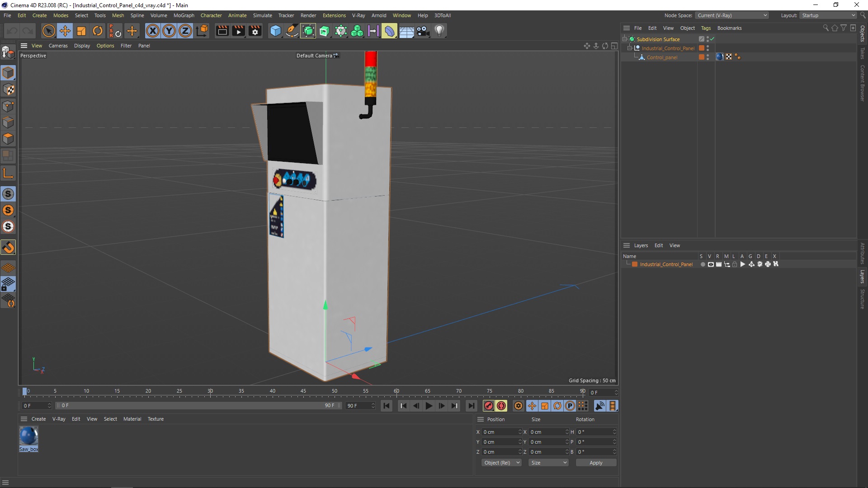Add a Light object
868x488 pixels.
coord(439,31)
